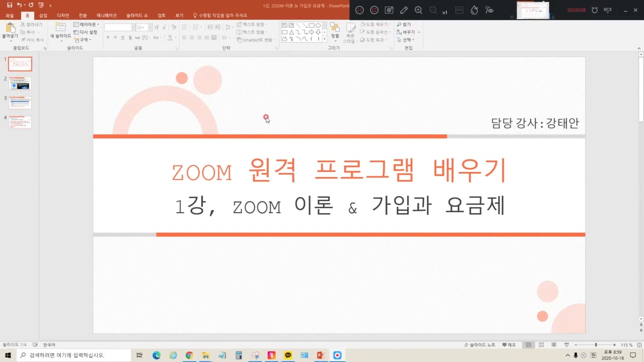Select the oval shape in the Drawing gallery

(319, 25)
